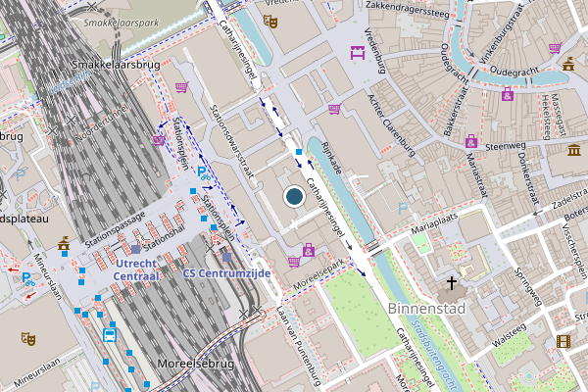
Task: Click the CS Centrumzijde stop label
Action: click(226, 273)
